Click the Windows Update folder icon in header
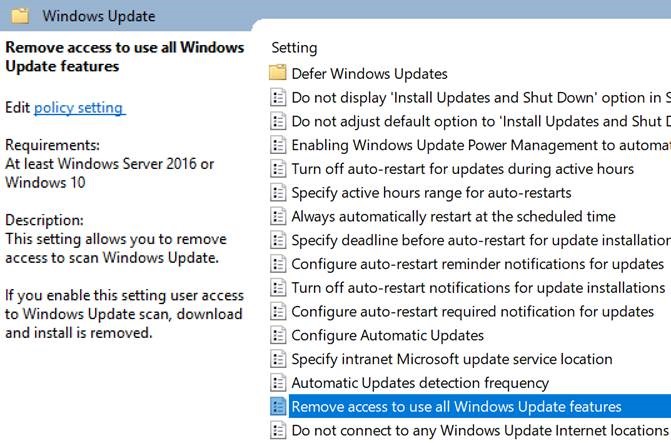 pos(20,16)
